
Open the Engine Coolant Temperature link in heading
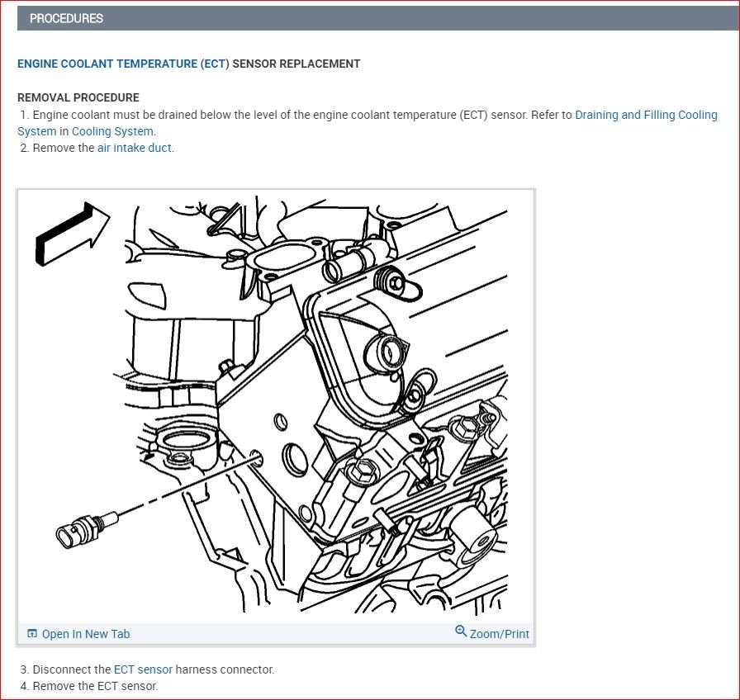107,64
